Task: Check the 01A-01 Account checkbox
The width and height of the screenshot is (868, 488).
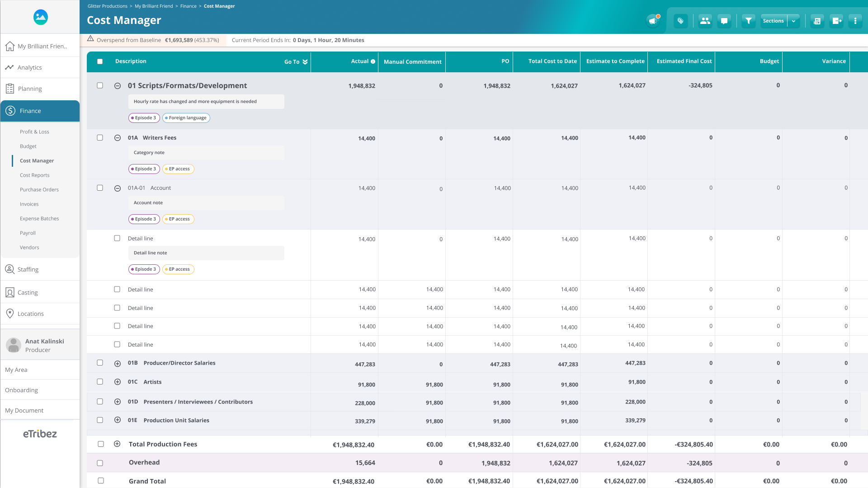Action: (x=100, y=188)
